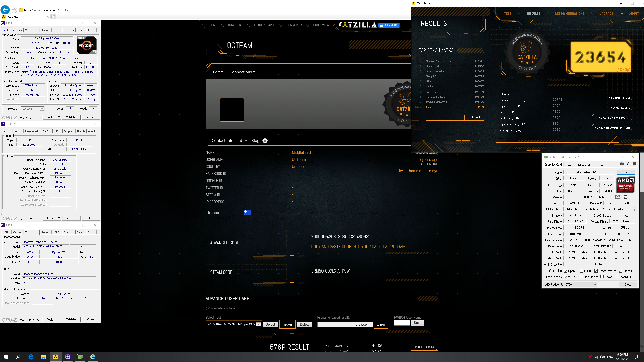
Task: Click the Result Details button
Action: [425, 347]
